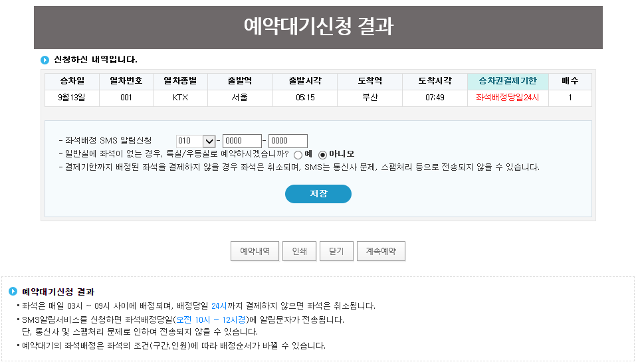Screen dimensions: 638x364
Task: Click departure station 서울 cell
Action: point(240,98)
